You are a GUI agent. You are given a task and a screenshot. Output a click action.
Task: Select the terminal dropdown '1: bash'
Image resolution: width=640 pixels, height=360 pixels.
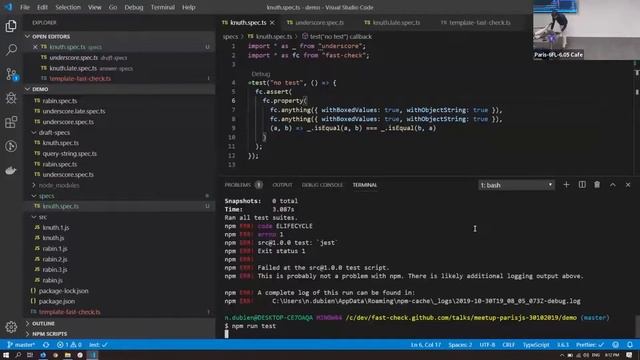point(516,185)
